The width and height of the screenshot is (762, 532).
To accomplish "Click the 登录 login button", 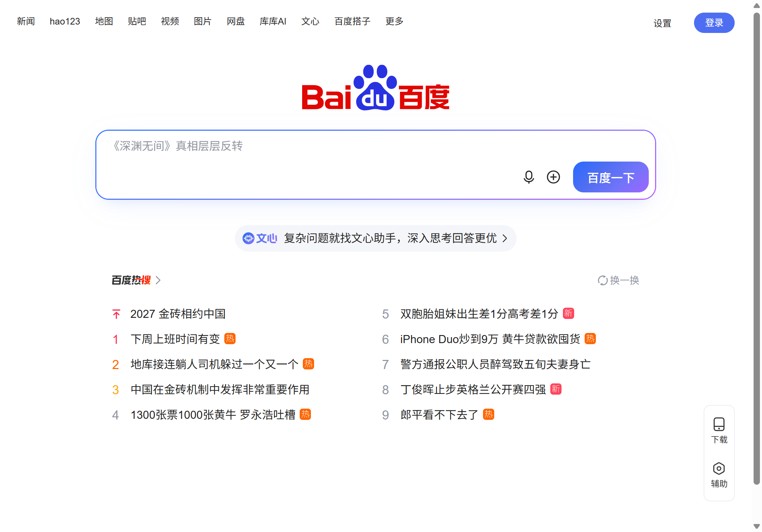I will [x=714, y=23].
